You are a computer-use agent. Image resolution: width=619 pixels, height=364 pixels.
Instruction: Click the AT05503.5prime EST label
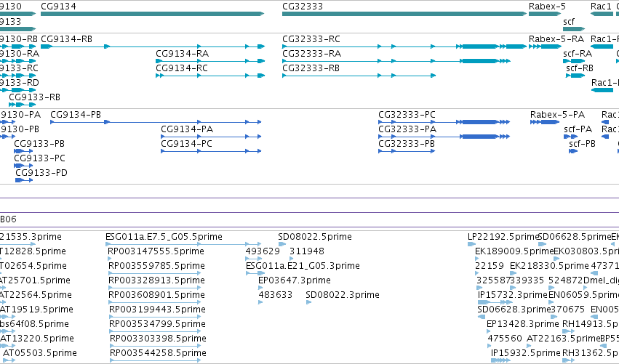click(40, 353)
